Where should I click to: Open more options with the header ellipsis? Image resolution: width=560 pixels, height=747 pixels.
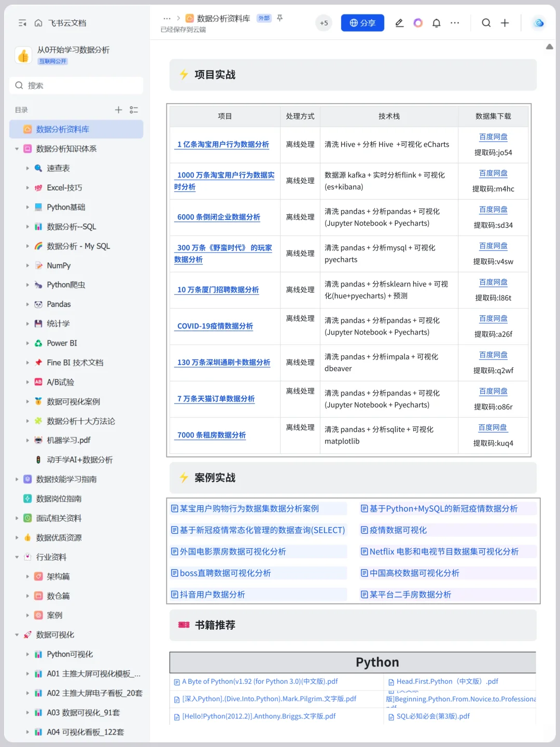455,23
